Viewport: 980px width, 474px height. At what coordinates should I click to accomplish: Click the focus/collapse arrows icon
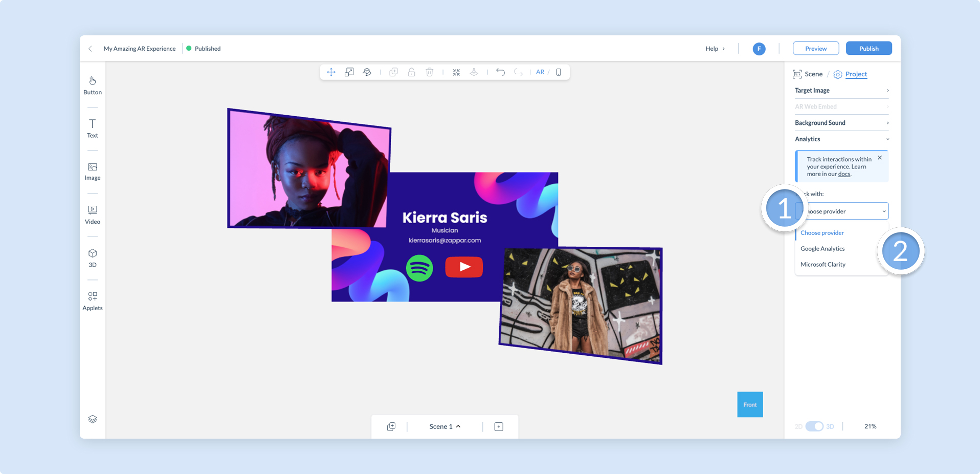click(x=456, y=72)
